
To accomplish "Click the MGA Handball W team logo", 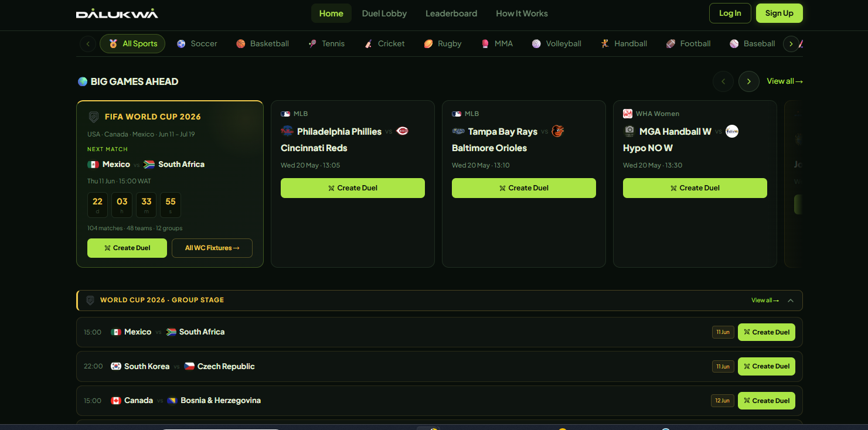I will tap(629, 131).
